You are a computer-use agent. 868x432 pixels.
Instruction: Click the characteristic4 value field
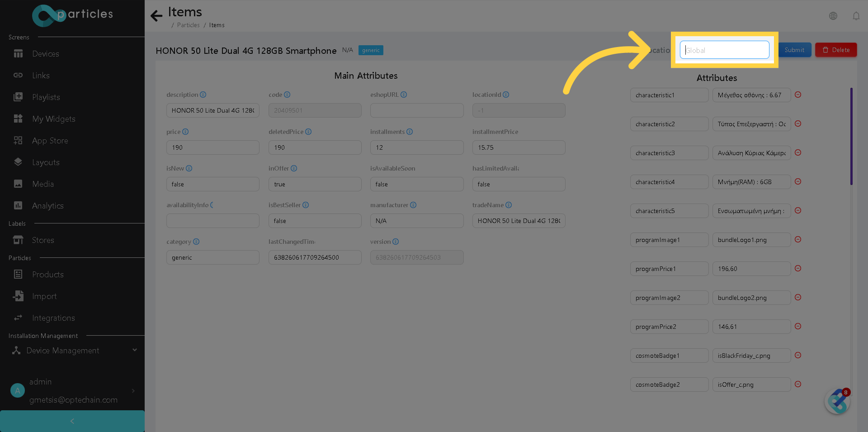[751, 182]
